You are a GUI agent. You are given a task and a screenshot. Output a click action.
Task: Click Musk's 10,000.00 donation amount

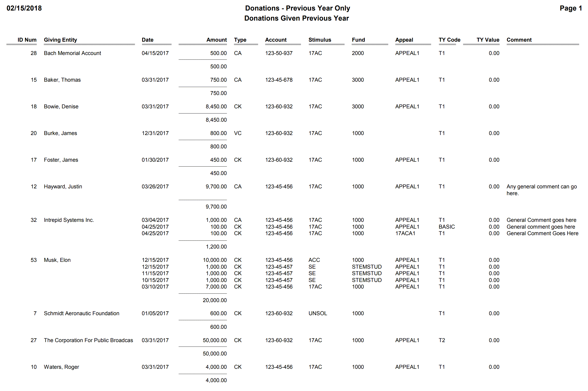215,260
